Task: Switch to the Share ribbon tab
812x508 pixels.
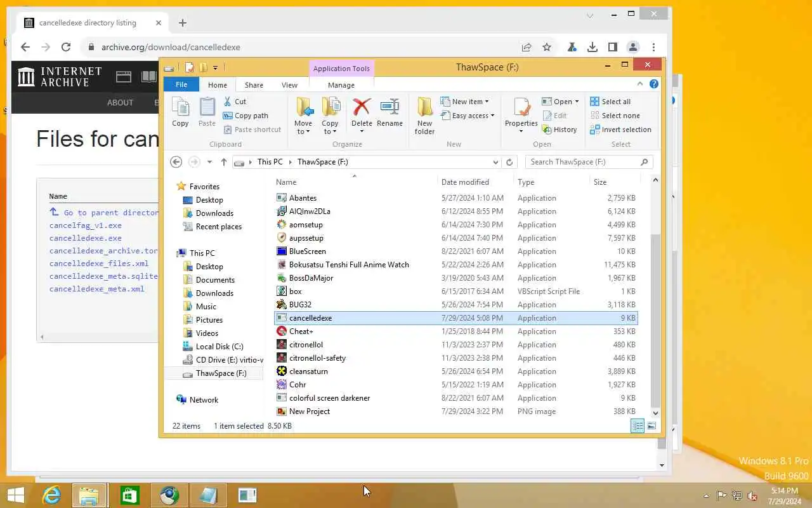Action: (254, 85)
